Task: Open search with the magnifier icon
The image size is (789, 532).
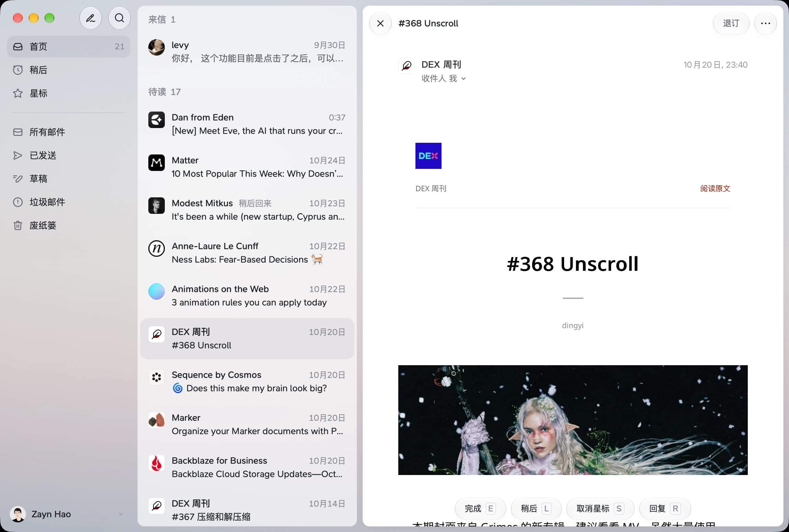Action: 119,18
